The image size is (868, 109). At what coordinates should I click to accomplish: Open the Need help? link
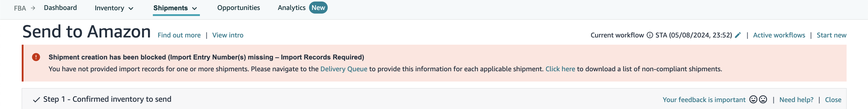796,100
